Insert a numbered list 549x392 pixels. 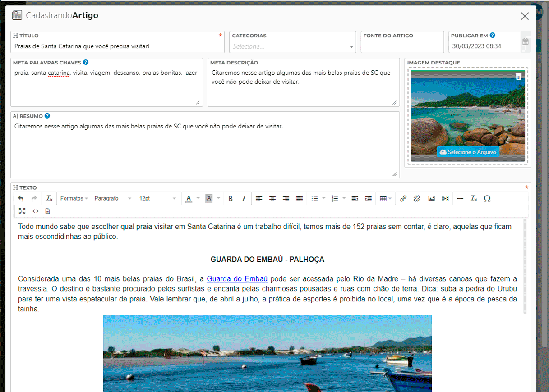(335, 198)
